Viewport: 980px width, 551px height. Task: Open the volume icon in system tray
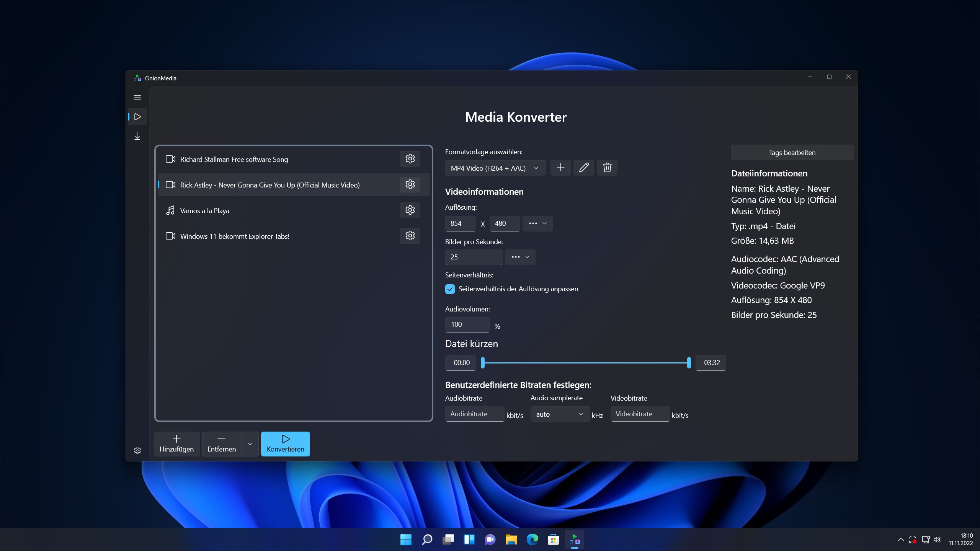(937, 540)
